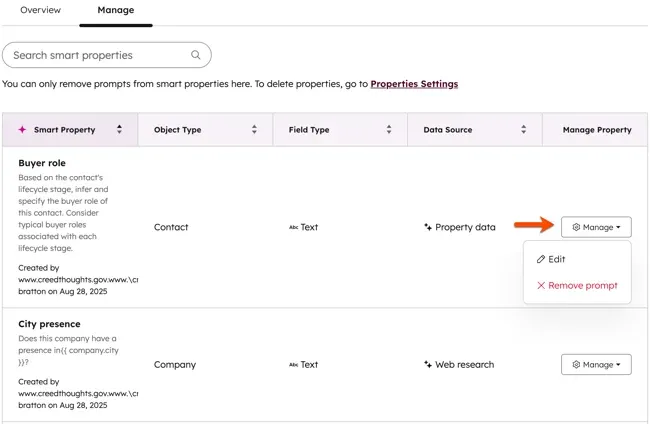Select Remove prompt menu option
Screen dimensions: 650x424
click(x=582, y=286)
